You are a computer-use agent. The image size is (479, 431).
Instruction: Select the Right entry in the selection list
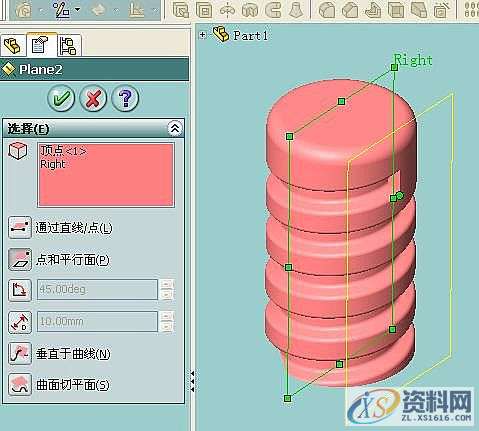53,164
